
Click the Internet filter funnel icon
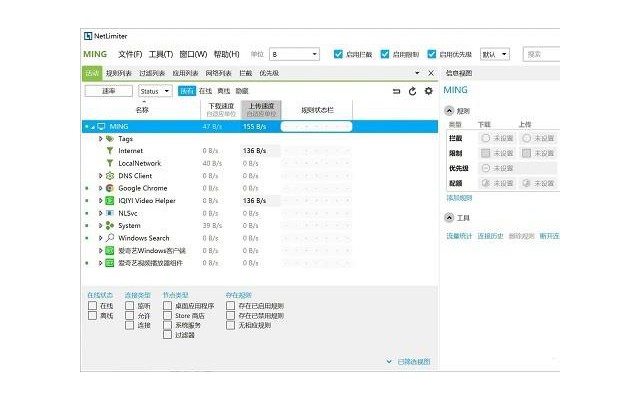[109, 151]
